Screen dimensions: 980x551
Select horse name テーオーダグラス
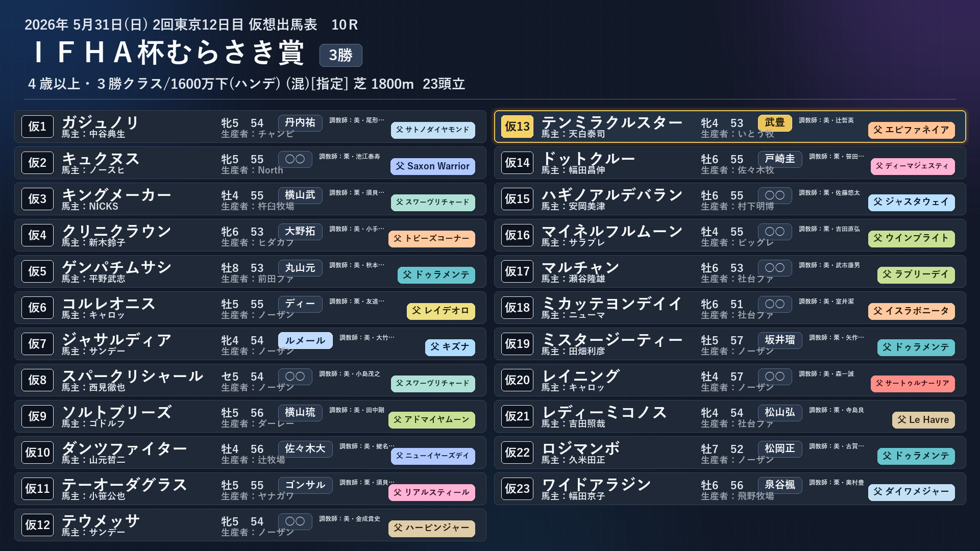(124, 485)
